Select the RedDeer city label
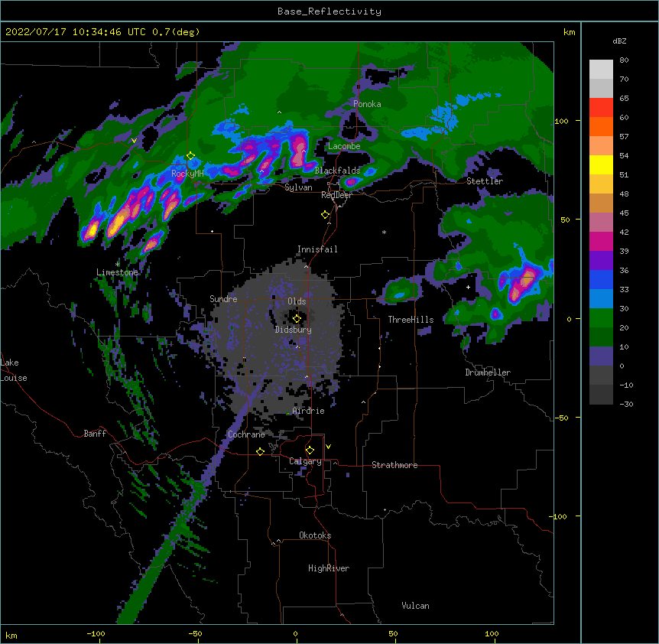The image size is (659, 644). point(336,195)
